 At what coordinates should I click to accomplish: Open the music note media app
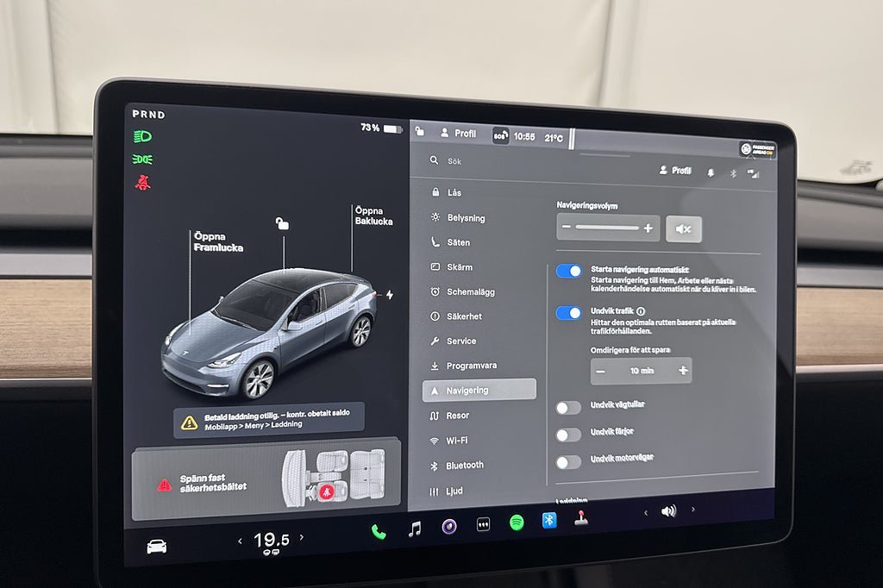415,529
